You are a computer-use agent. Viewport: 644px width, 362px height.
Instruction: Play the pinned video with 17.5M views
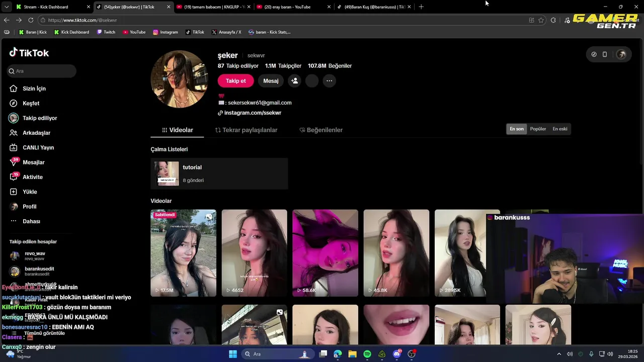pyautogui.click(x=184, y=253)
